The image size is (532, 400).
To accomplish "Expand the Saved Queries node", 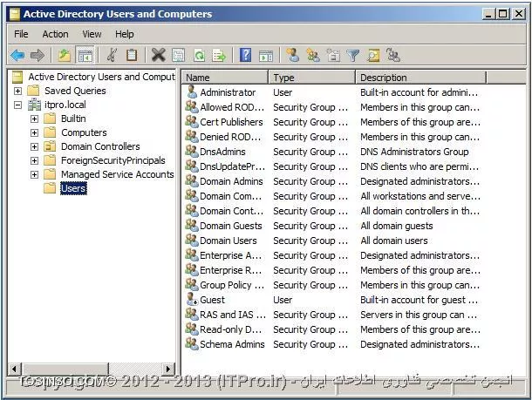I will pos(17,91).
